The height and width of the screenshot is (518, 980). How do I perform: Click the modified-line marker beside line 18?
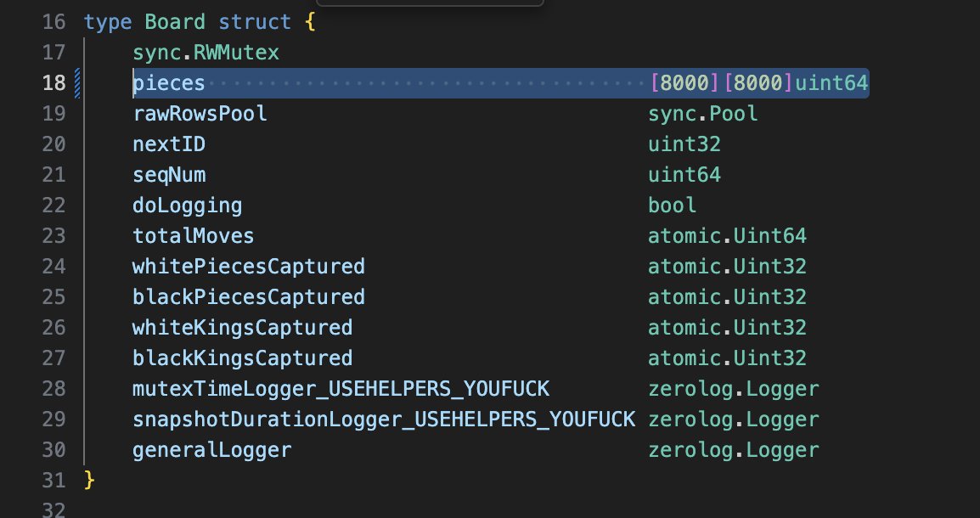click(77, 83)
